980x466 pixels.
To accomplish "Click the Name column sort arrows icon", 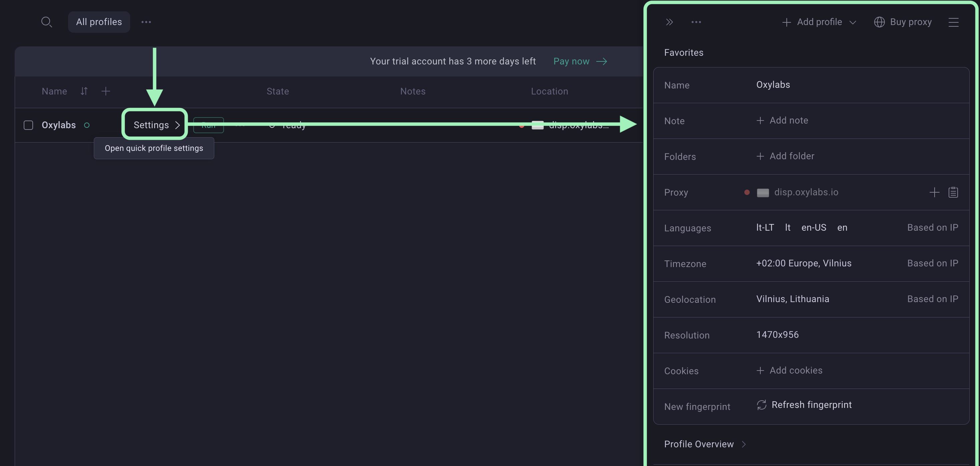I will coord(84,91).
